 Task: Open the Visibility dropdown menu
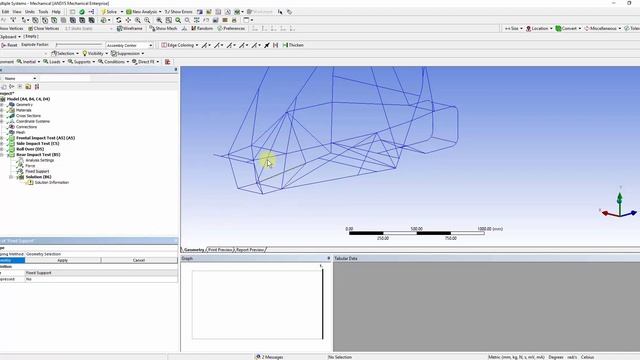[95, 53]
